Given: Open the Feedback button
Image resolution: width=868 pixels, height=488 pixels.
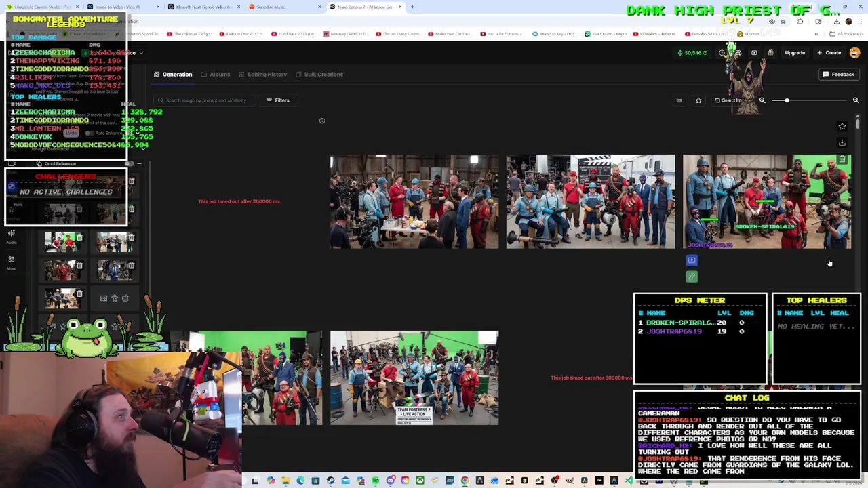Looking at the screenshot, I should [839, 75].
